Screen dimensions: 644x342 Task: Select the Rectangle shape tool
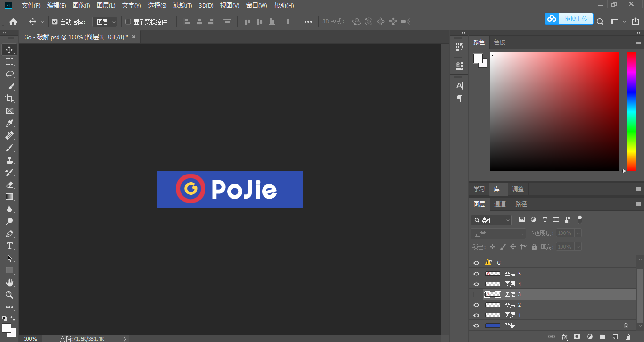(9, 270)
